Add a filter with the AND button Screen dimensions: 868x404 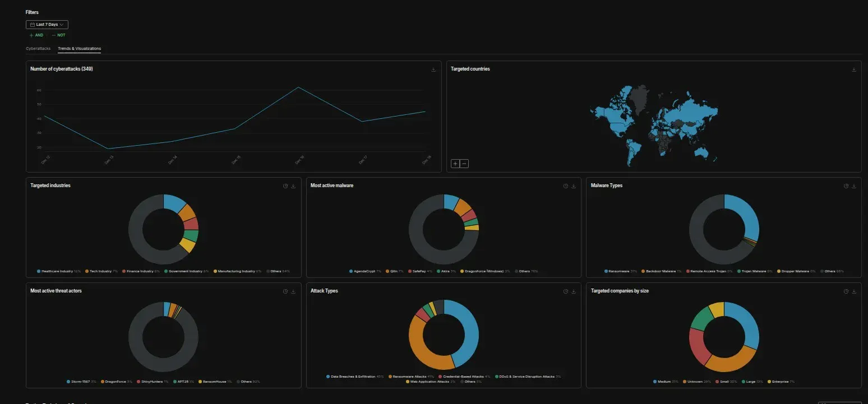(x=35, y=35)
